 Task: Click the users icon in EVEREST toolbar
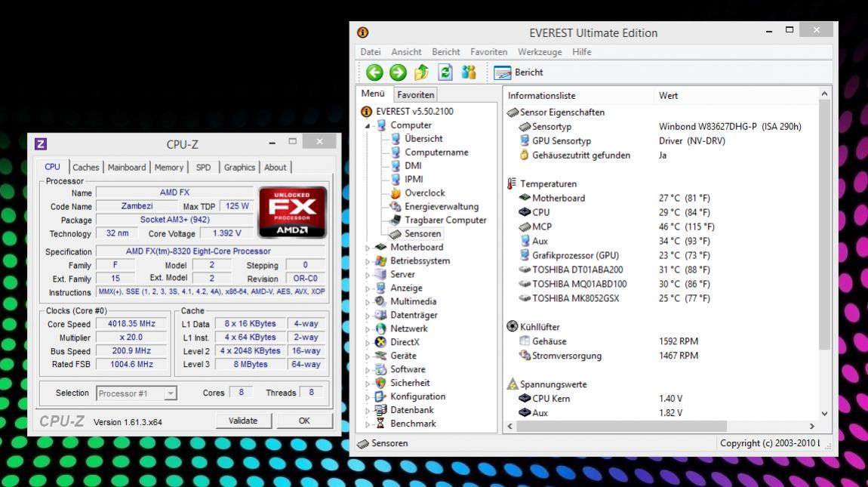469,72
